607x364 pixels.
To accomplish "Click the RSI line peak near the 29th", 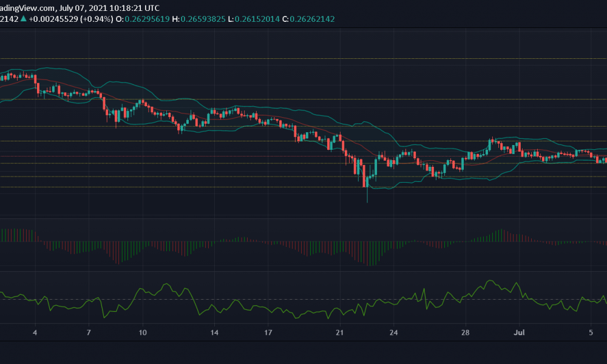I will pyautogui.click(x=490, y=281).
